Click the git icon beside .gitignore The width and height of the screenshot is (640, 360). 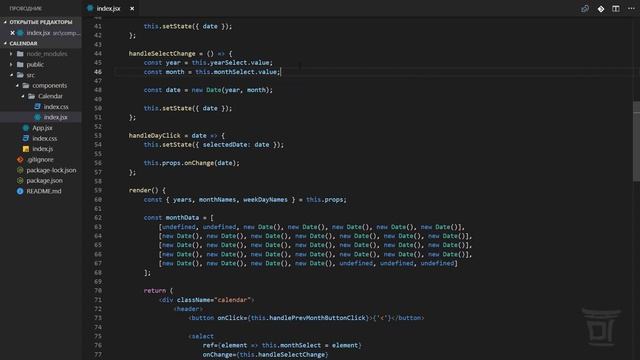tap(20, 160)
